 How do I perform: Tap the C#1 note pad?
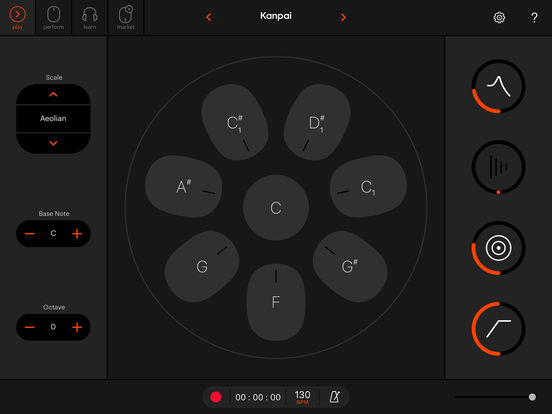(234, 122)
